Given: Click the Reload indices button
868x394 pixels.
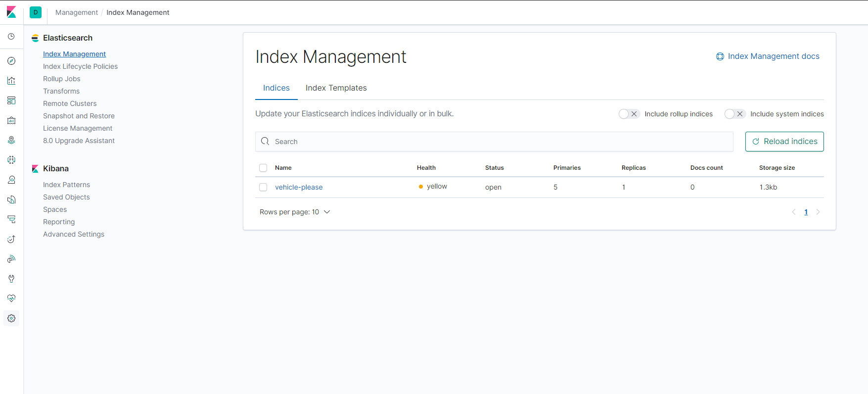Looking at the screenshot, I should click(x=784, y=142).
